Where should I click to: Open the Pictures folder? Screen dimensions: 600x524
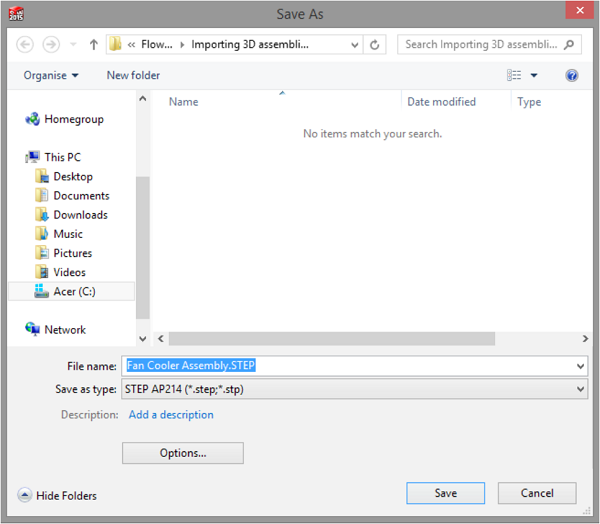pos(73,253)
